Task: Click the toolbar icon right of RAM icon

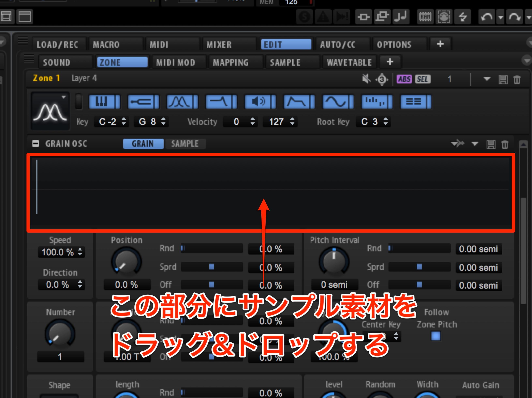Action: [444, 17]
